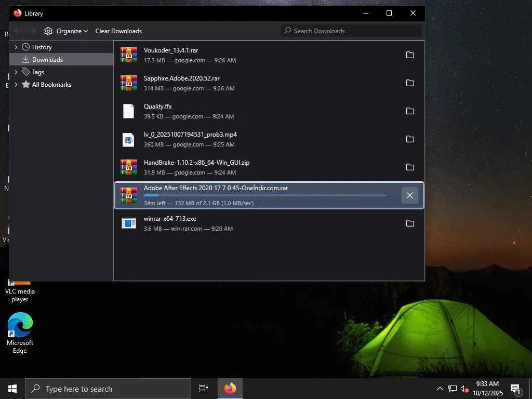Show hidden system tray icons
This screenshot has width=532, height=399.
pyautogui.click(x=440, y=389)
